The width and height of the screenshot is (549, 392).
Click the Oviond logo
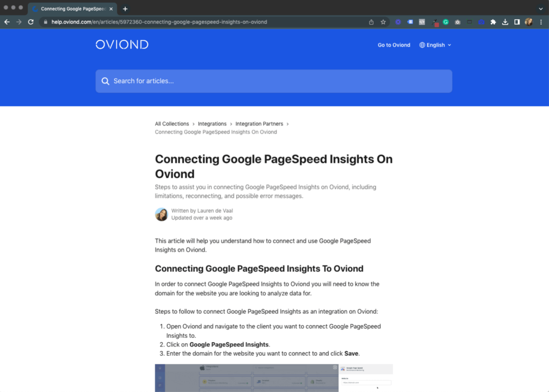click(x=122, y=44)
